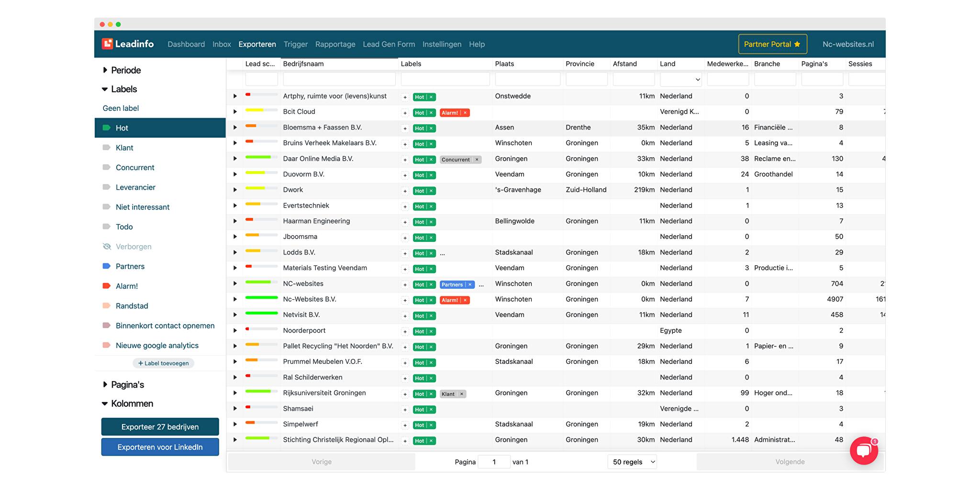
Task: Select the Geen label filter
Action: 121,108
